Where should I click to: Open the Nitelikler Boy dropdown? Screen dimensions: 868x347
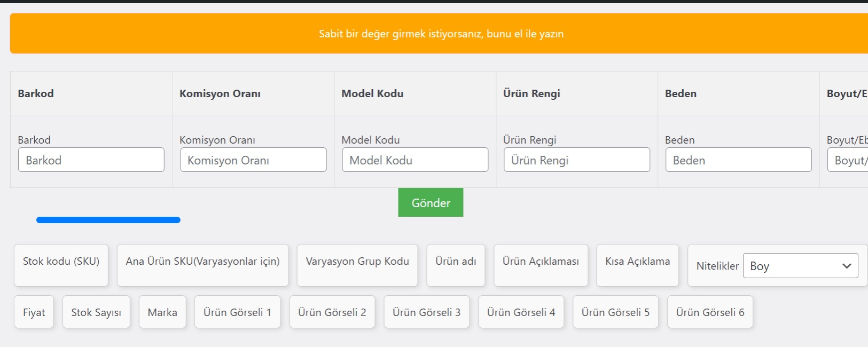coord(800,266)
